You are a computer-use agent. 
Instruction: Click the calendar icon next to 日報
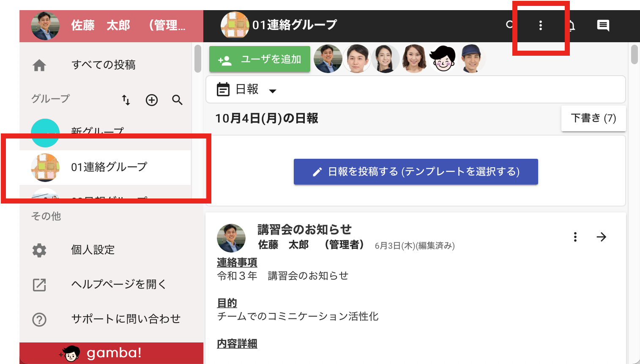tap(223, 90)
